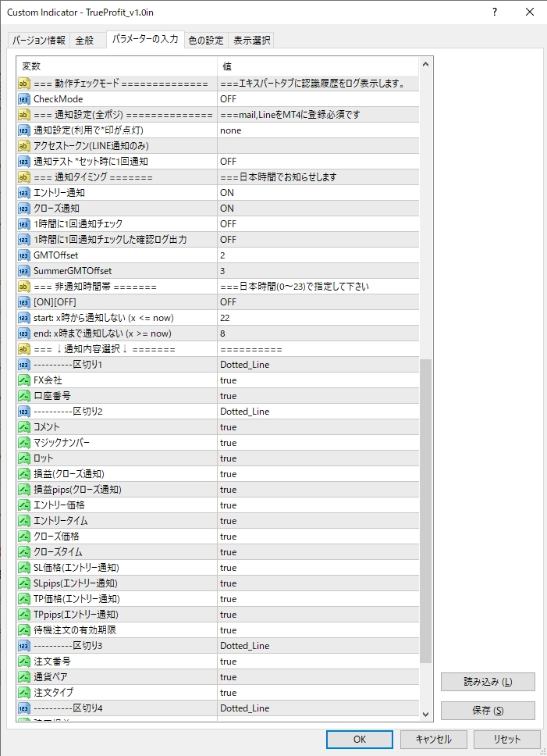
Task: Toggle the true value for FX会社
Action: (x=318, y=380)
